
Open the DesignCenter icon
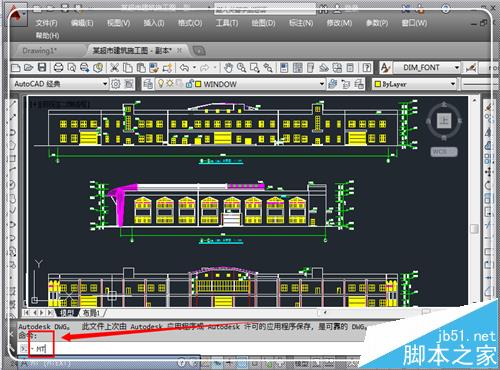[297, 68]
